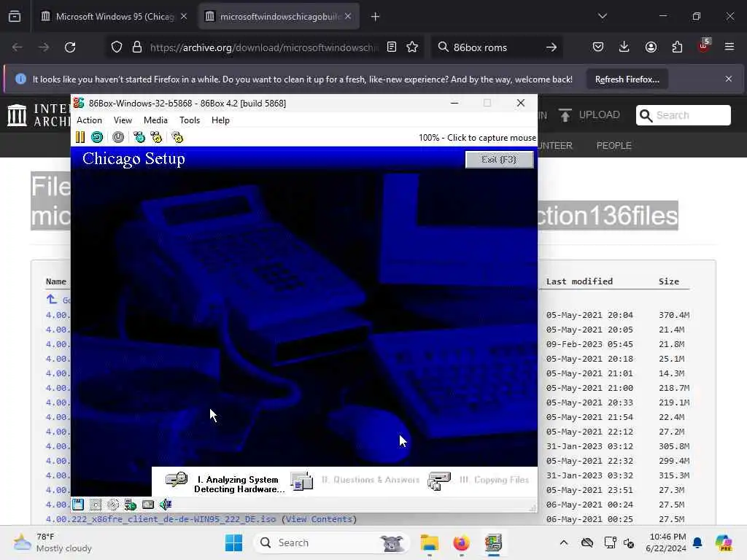This screenshot has height=560, width=747.
Task: Send Ctrl+Alt+Esc using the yellow keys icon
Action: pyautogui.click(x=156, y=138)
